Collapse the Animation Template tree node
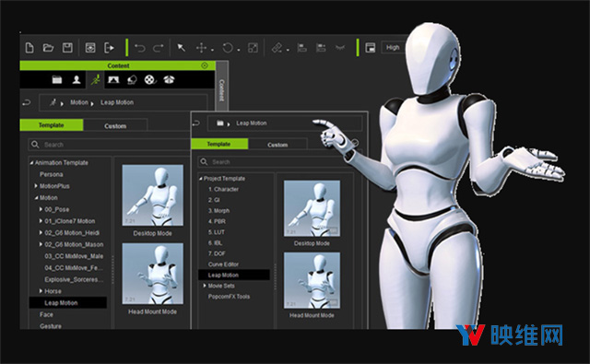Screen dimensions: 590x364 31,163
